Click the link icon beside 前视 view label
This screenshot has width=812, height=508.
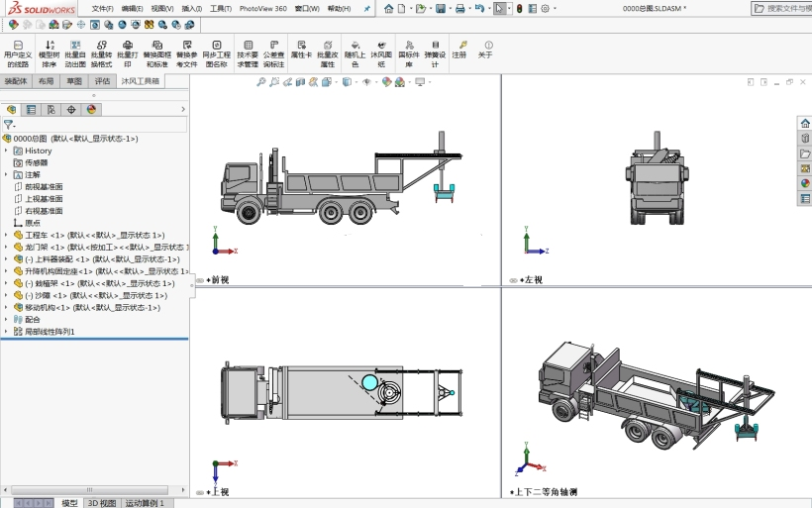pyautogui.click(x=202, y=280)
